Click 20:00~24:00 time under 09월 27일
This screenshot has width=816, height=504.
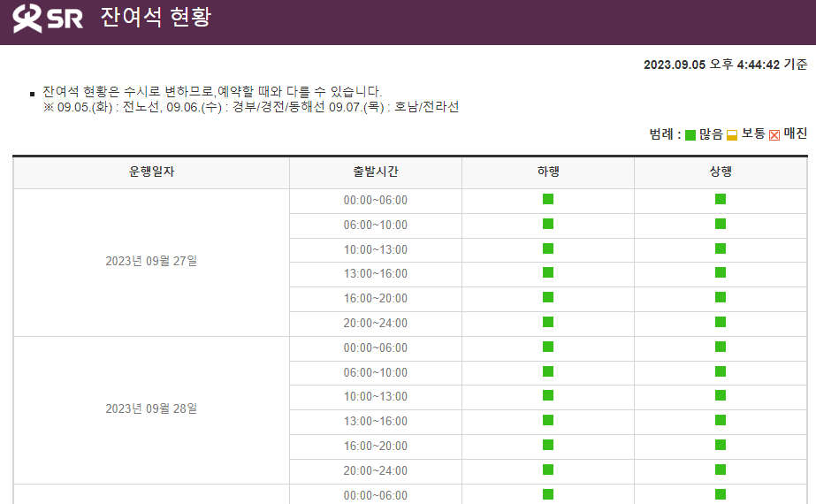375,324
